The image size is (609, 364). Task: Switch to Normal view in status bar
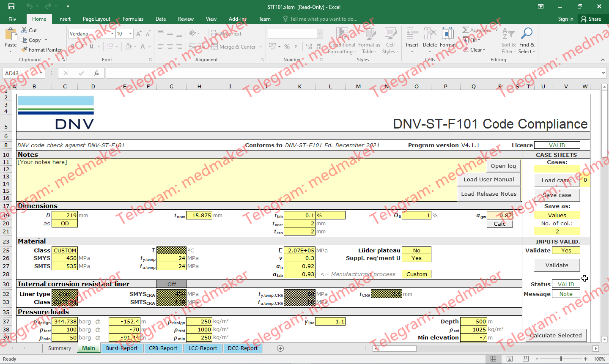(x=493, y=359)
